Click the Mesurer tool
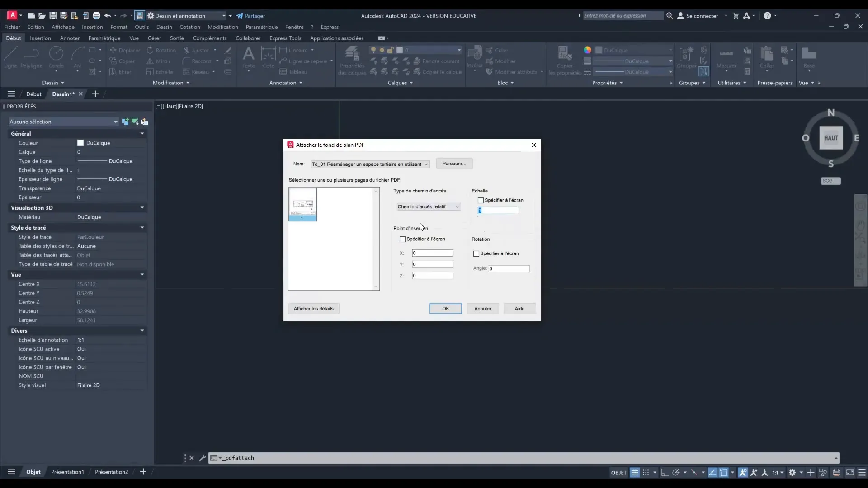This screenshot has height=488, width=868. point(726,57)
